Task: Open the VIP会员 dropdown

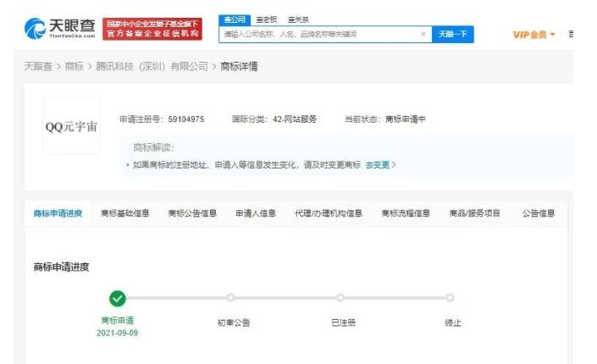Action: click(x=533, y=35)
